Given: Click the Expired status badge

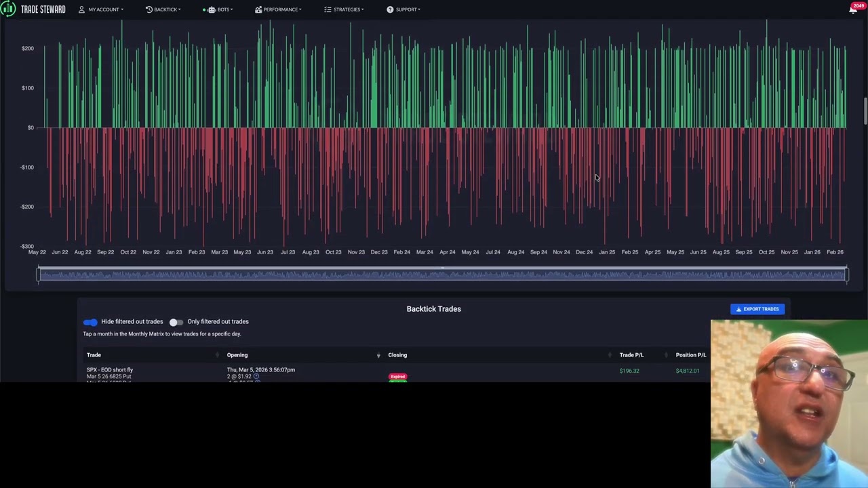Looking at the screenshot, I should tap(398, 377).
